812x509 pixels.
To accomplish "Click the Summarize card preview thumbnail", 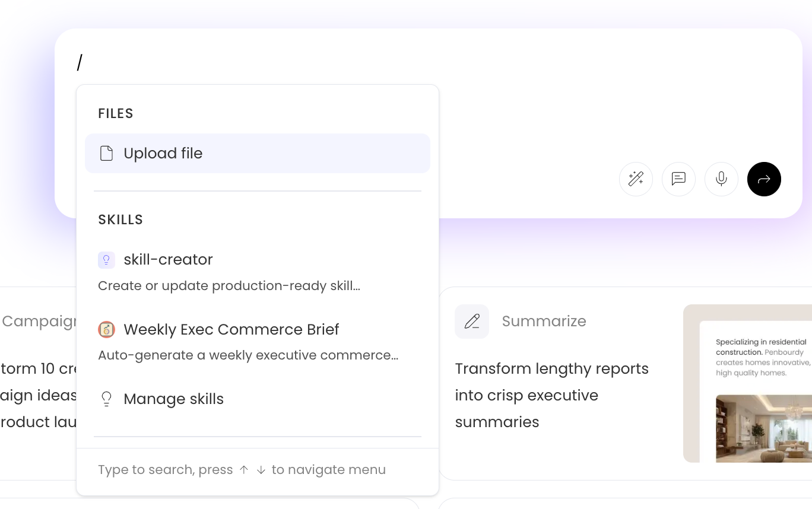I will pyautogui.click(x=747, y=383).
